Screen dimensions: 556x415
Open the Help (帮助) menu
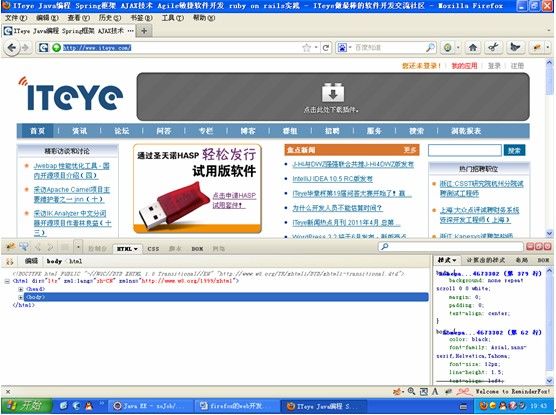(204, 18)
